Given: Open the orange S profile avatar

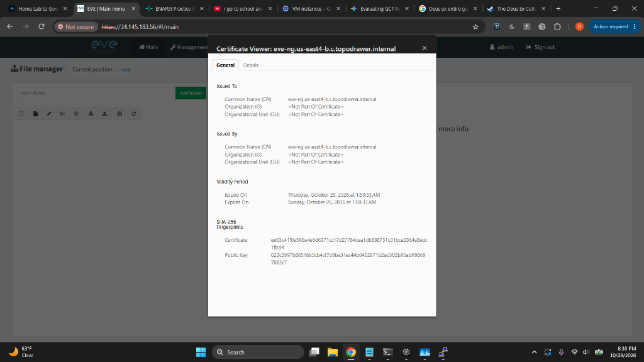Looking at the screenshot, I should pos(579,26).
